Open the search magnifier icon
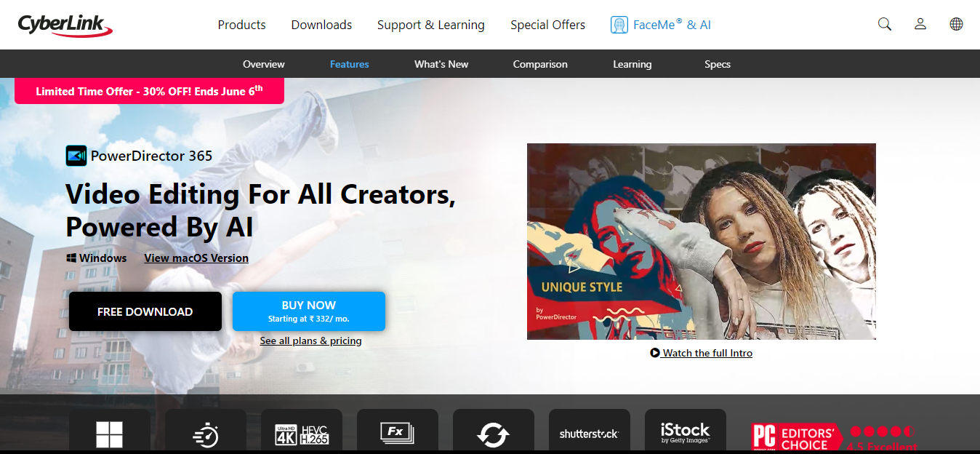 click(884, 24)
